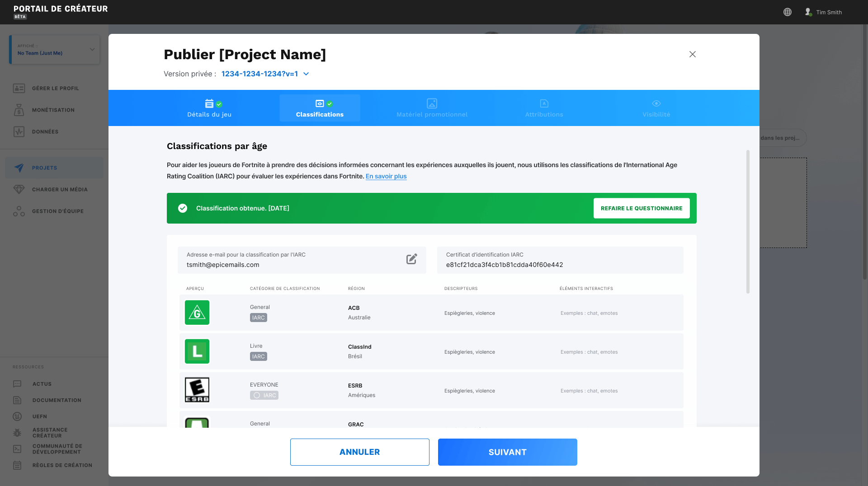Open Gestion d'équipe in sidebar
The image size is (868, 486).
point(54,211)
